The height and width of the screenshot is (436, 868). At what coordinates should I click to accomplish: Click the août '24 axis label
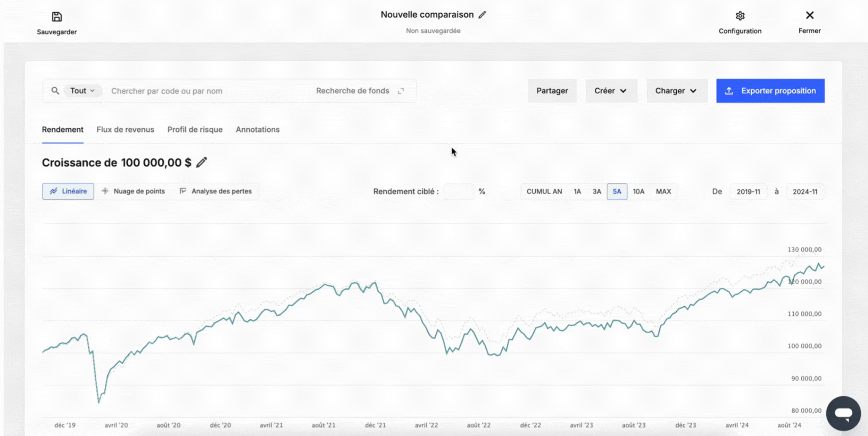coord(789,425)
